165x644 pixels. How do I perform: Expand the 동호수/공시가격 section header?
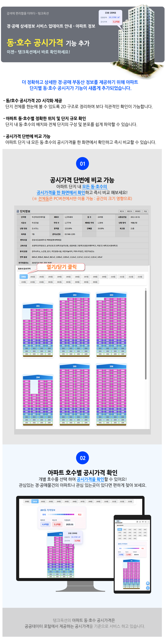point(24,269)
